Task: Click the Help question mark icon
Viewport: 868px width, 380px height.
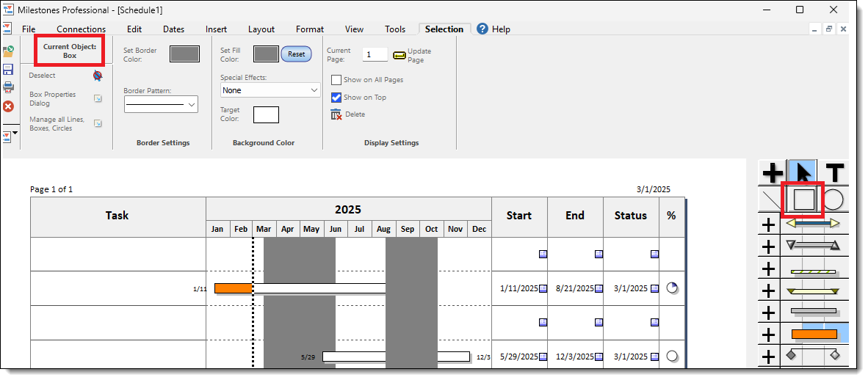Action: (x=482, y=29)
